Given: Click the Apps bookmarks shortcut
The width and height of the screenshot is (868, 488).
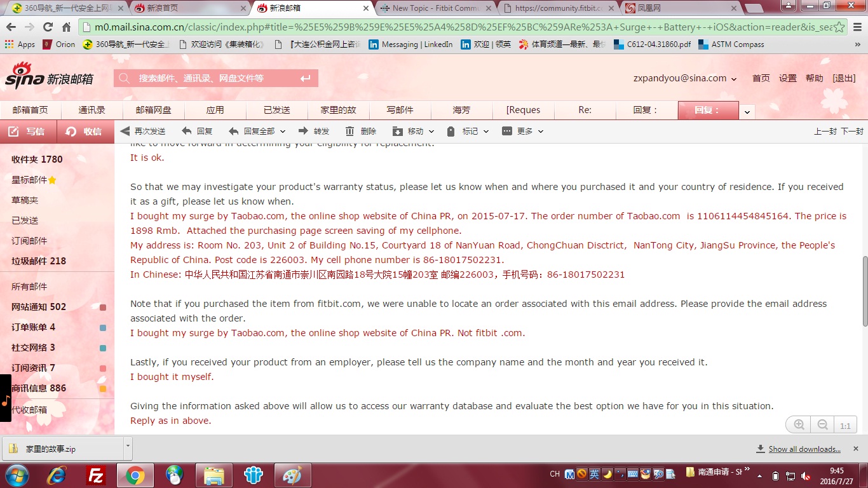Looking at the screenshot, I should pos(20,44).
